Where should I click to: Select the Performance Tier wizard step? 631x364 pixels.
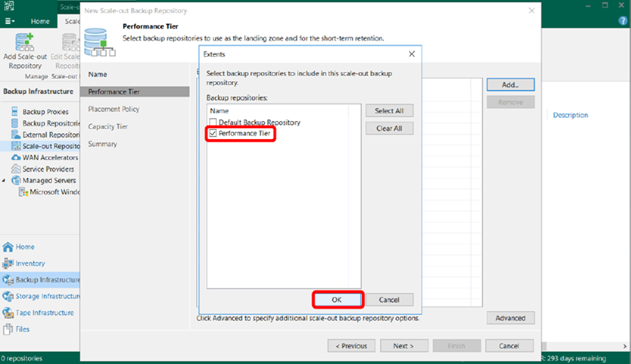click(x=135, y=92)
